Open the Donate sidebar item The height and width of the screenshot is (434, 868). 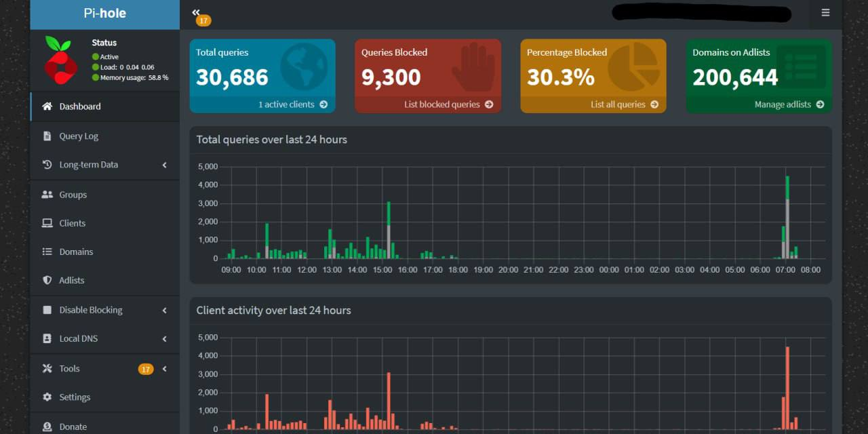tap(73, 427)
